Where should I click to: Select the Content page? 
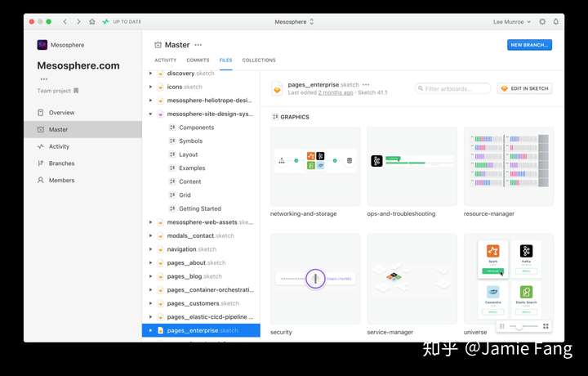(x=201, y=181)
